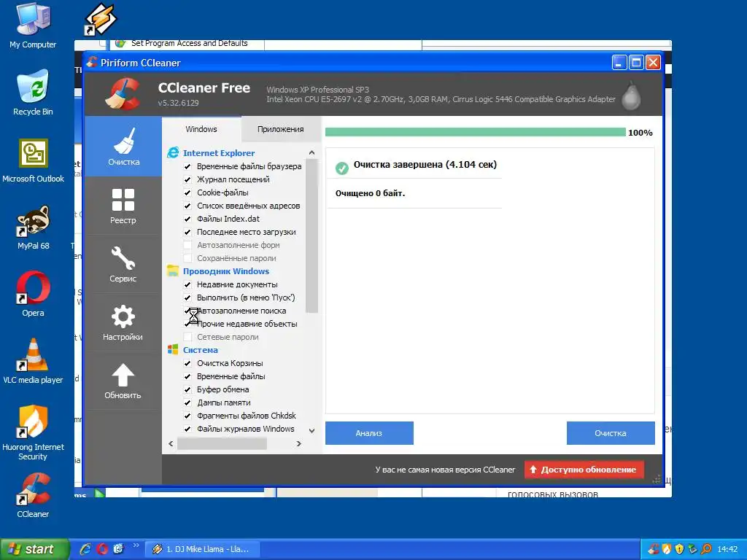Toggle Файлы журналов Windows checkbox

pos(187,429)
